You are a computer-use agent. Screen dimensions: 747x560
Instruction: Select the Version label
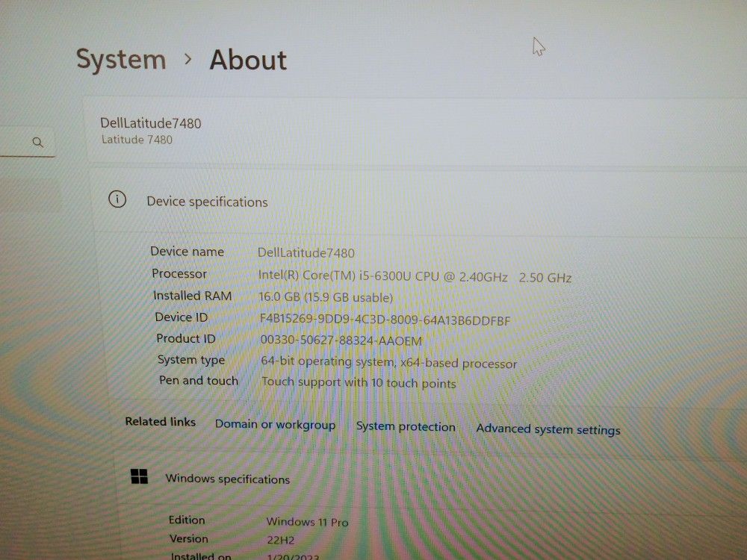[x=189, y=539]
